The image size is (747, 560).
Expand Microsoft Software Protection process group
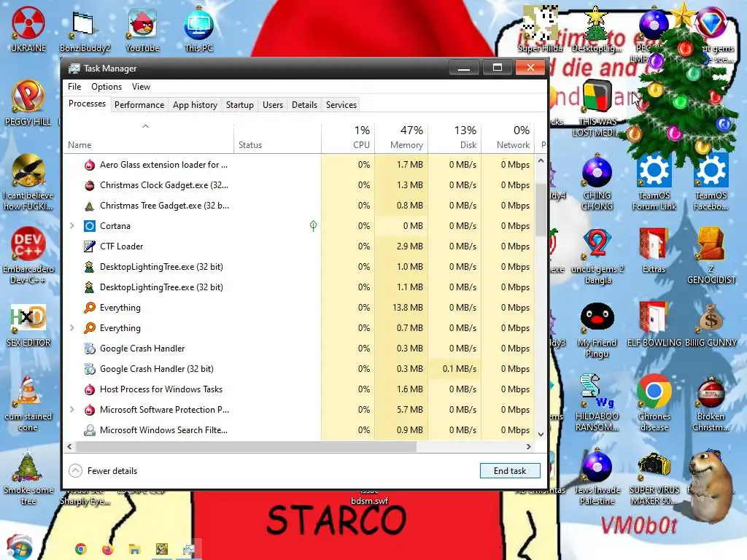(x=72, y=410)
